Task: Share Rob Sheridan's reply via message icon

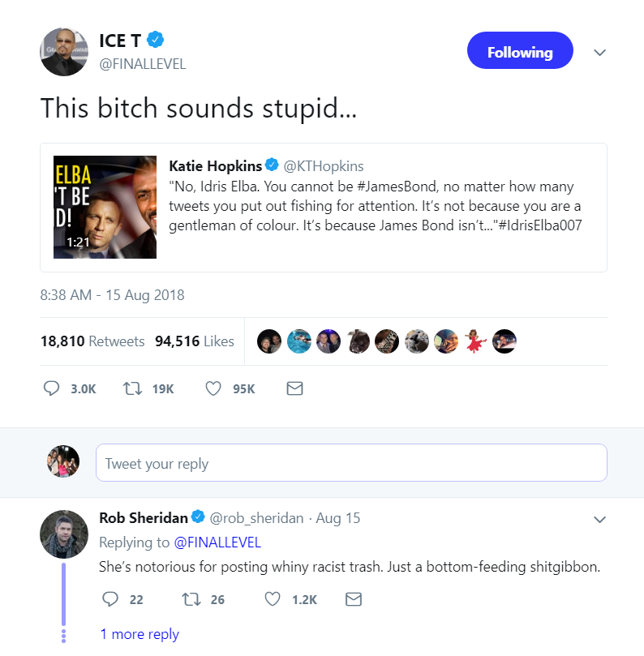Action: tap(354, 599)
